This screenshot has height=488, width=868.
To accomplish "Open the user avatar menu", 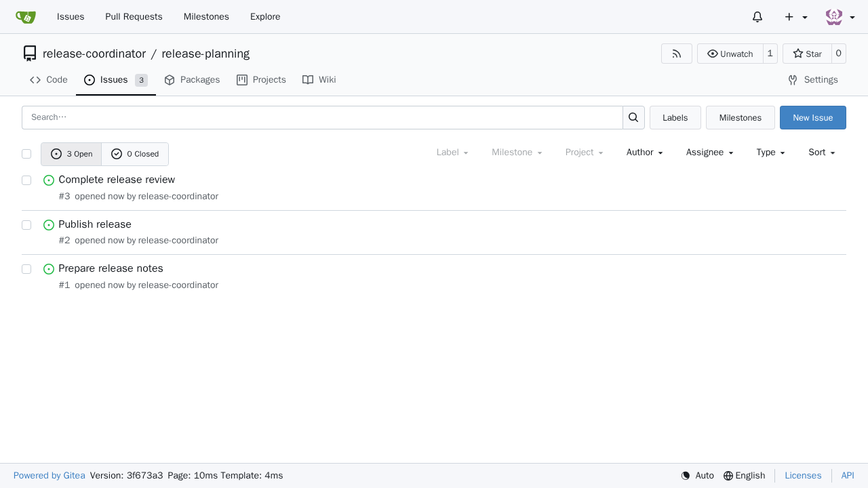I will tap(840, 17).
